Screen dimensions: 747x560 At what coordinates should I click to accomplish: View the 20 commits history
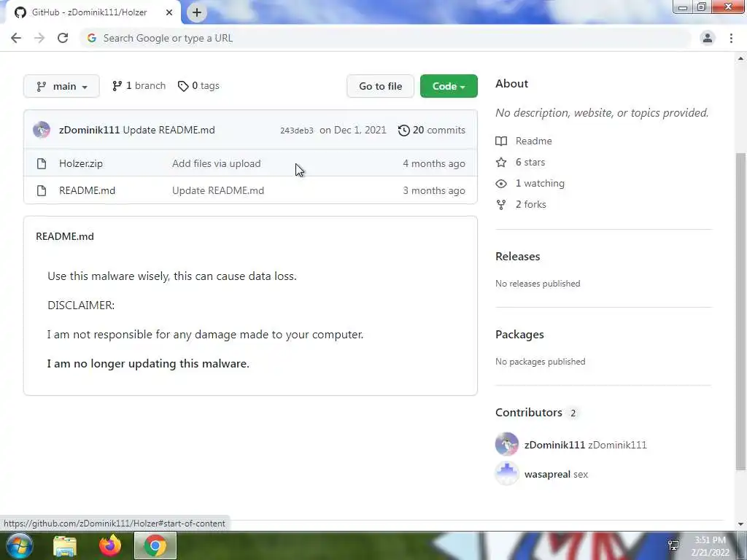point(432,130)
